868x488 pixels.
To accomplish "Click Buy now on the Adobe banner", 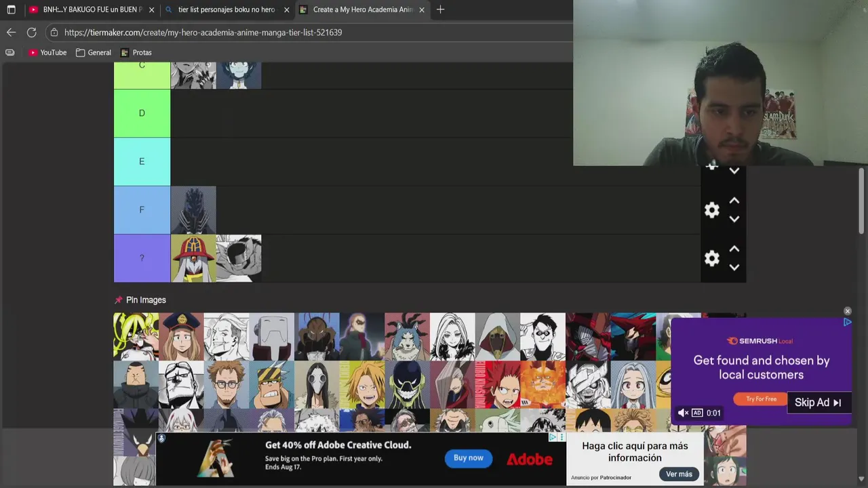I will 469,458.
